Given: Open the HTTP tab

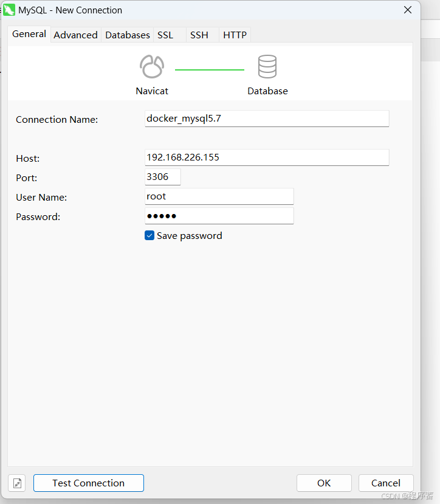Looking at the screenshot, I should click(235, 35).
